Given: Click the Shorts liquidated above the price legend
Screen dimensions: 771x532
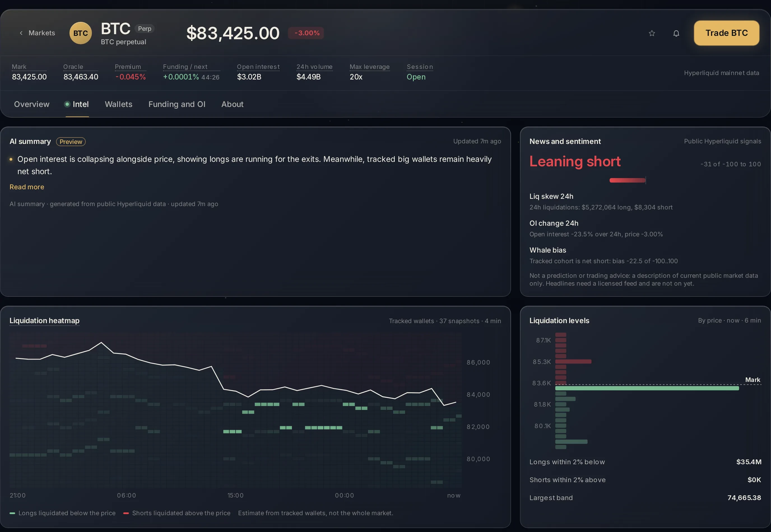Looking at the screenshot, I should 177,513.
